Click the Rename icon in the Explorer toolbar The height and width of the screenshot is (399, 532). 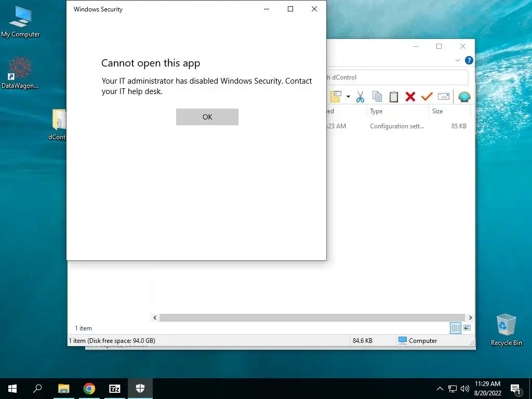coord(444,97)
